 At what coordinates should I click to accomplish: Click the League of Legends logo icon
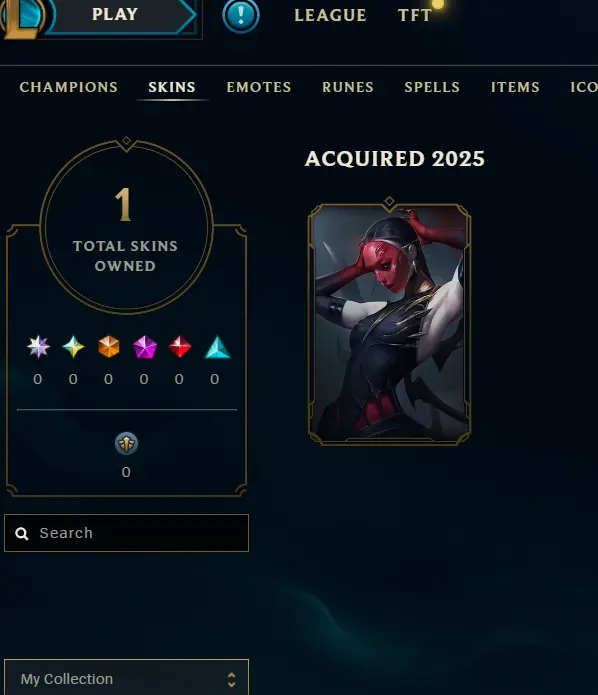pyautogui.click(x=22, y=17)
